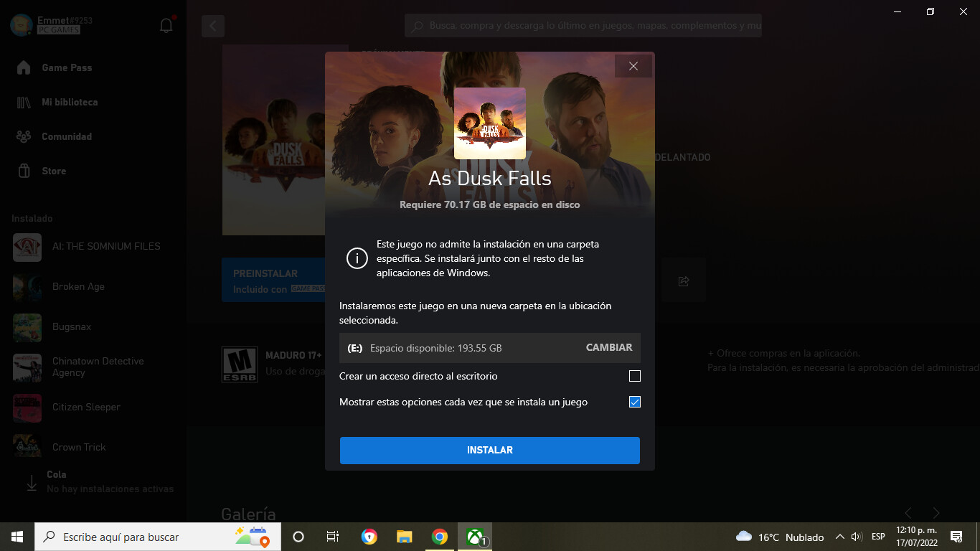
Task: Go to Mi biblioteca section
Action: (x=69, y=102)
